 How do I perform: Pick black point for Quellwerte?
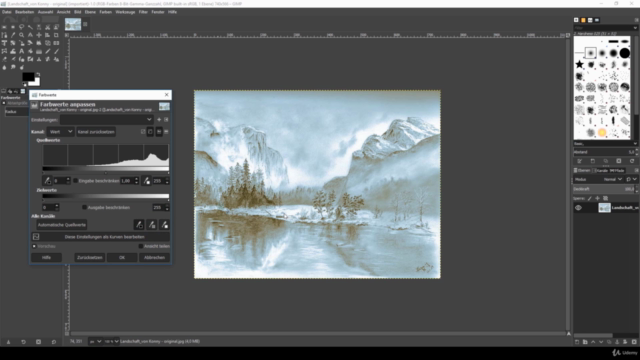pyautogui.click(x=47, y=180)
